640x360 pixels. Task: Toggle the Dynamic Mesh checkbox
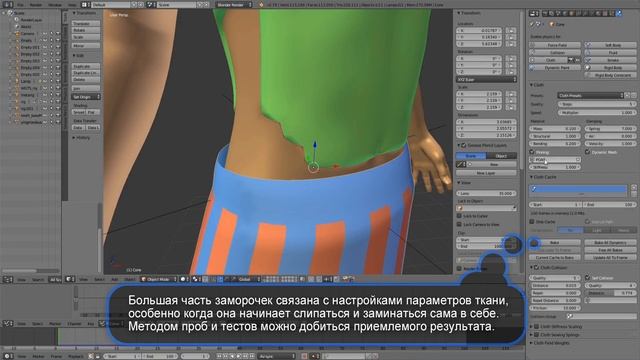(587, 152)
